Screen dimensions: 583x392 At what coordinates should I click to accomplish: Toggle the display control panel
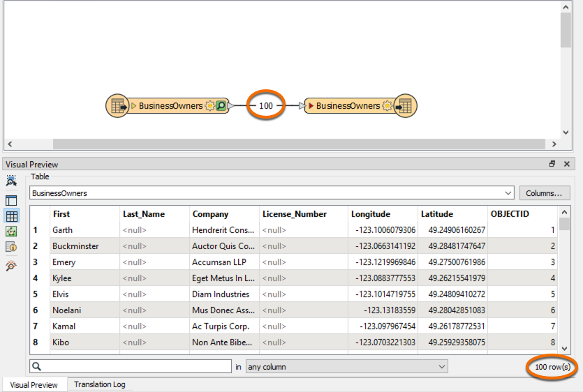pyautogui.click(x=11, y=200)
